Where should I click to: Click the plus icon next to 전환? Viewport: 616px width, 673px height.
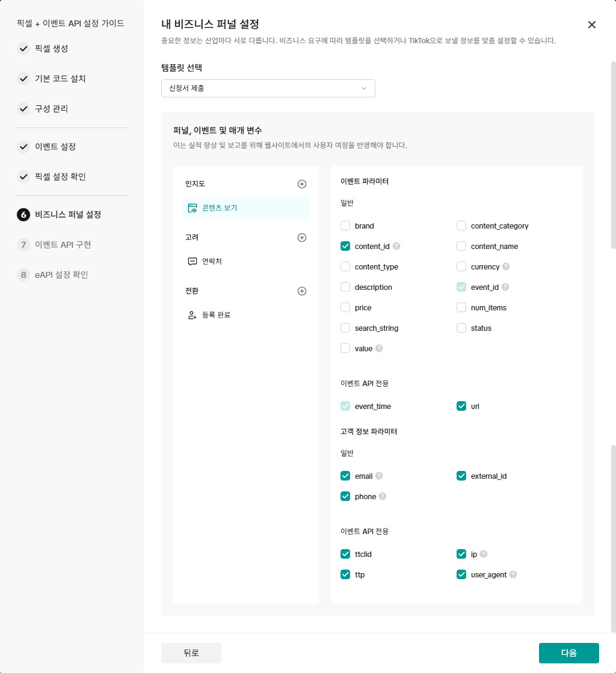click(x=302, y=291)
